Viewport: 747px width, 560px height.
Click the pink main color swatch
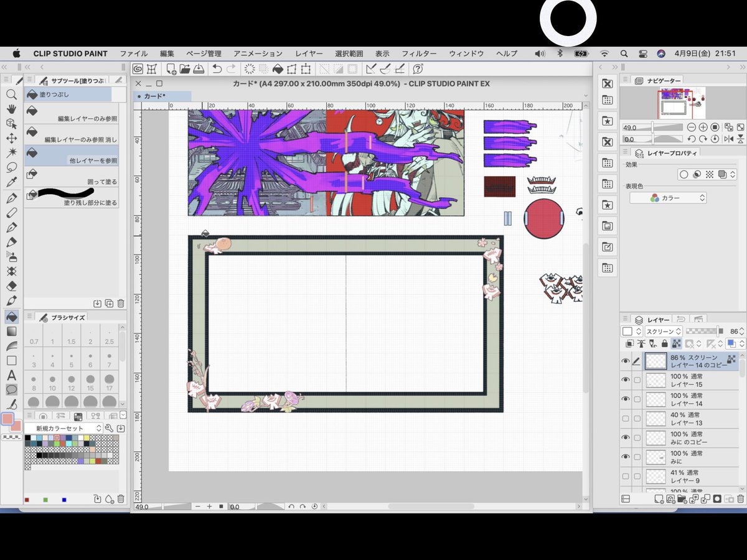8,419
